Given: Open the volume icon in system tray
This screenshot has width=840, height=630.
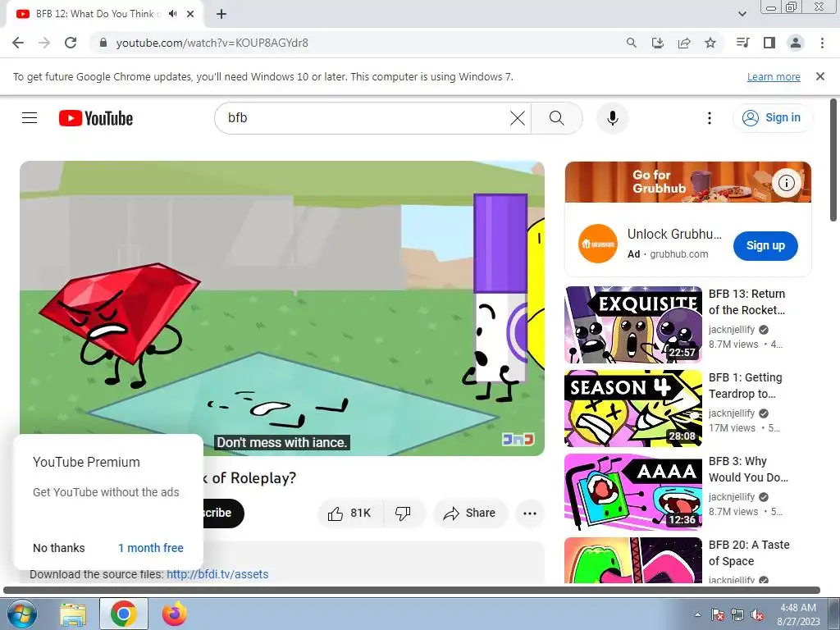Looking at the screenshot, I should (756, 614).
